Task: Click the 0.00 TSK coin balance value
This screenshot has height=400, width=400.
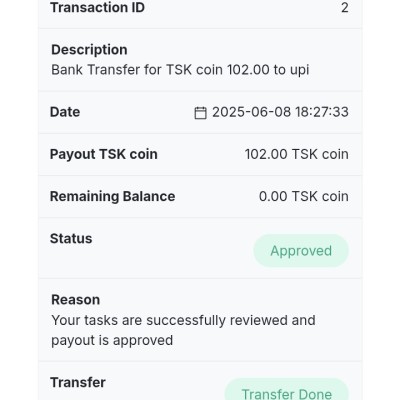Action: (x=304, y=196)
